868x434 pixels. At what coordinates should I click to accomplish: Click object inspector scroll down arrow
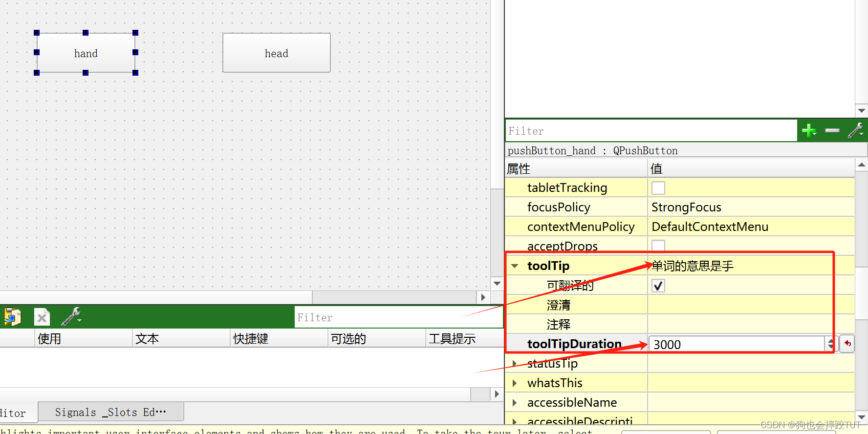click(x=861, y=110)
